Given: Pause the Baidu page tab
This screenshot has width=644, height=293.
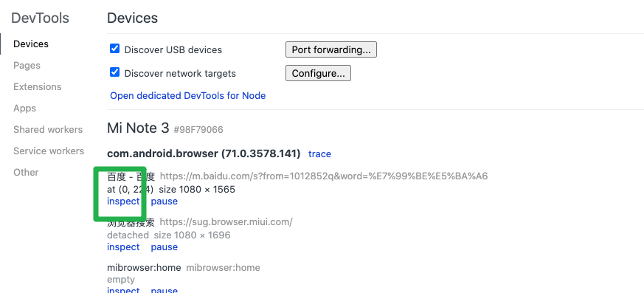Looking at the screenshot, I should pos(165,201).
